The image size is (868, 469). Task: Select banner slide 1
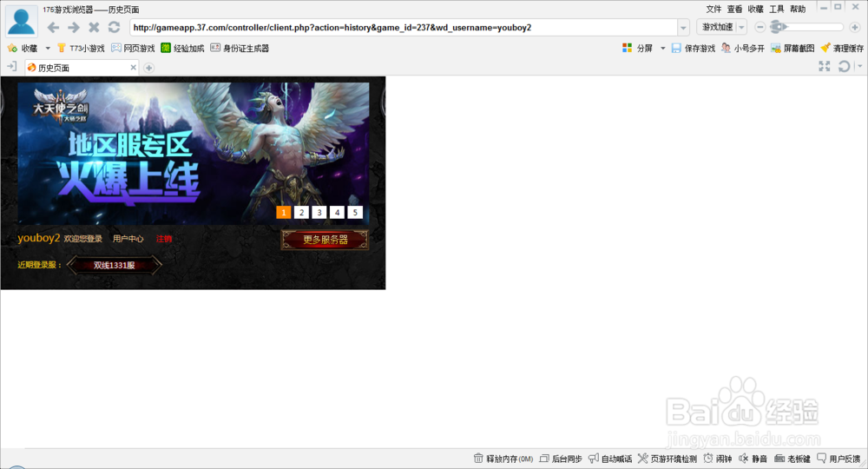(x=284, y=212)
